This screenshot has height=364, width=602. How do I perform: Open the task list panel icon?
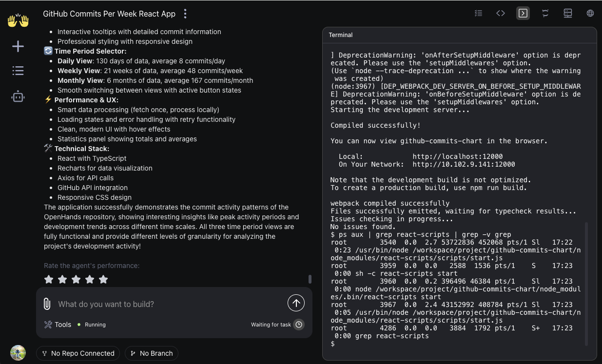coord(479,13)
